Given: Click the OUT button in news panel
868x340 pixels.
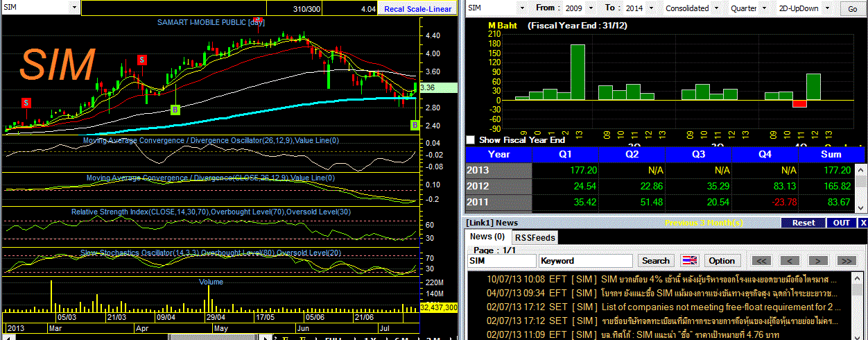Looking at the screenshot, I should [x=842, y=223].
